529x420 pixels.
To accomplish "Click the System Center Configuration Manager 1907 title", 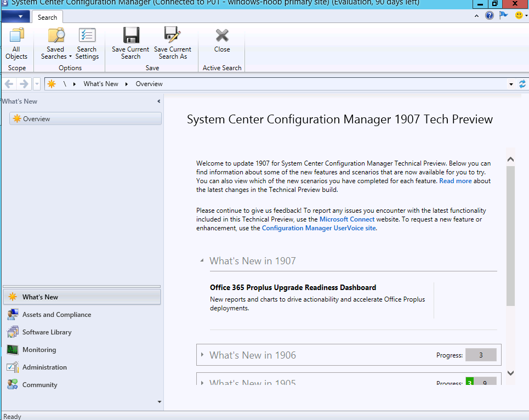I will click(x=340, y=119).
